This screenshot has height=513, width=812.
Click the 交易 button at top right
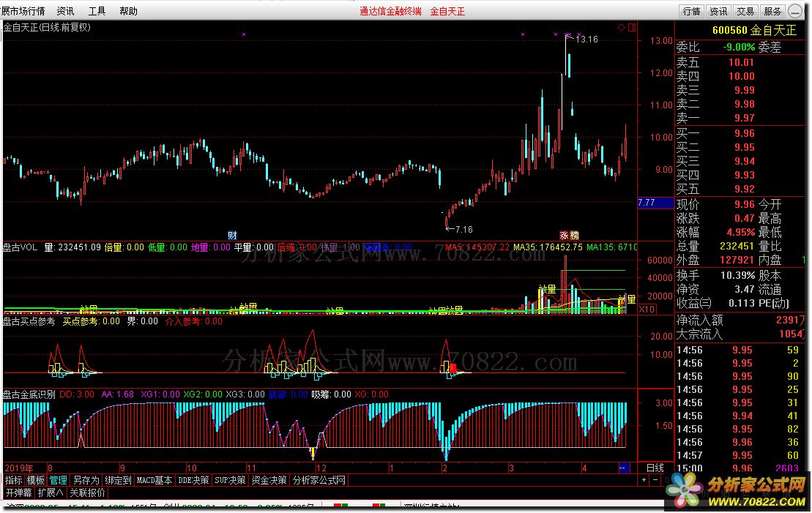(745, 11)
